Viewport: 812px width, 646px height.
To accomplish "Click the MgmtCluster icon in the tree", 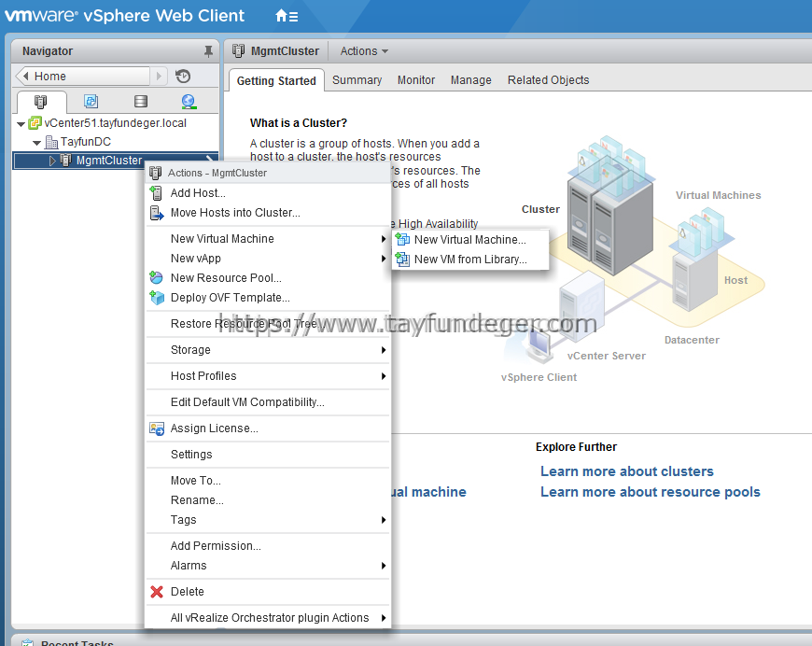I will tap(66, 160).
